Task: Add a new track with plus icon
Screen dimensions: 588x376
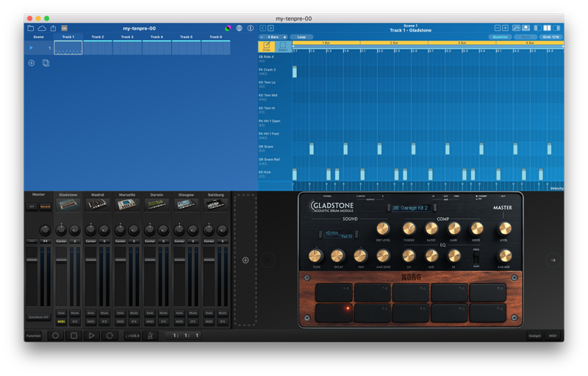Action: [x=245, y=260]
